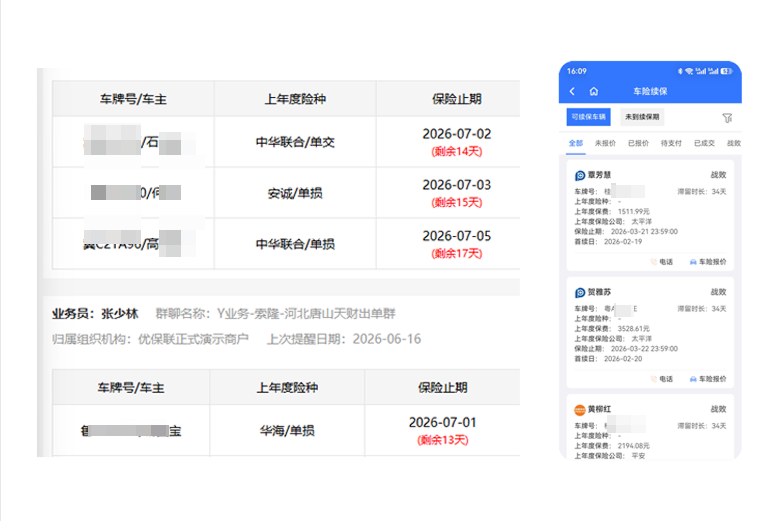Viewport: 779px width, 521px height.
Task: Open the filter funnel icon
Action: (727, 118)
